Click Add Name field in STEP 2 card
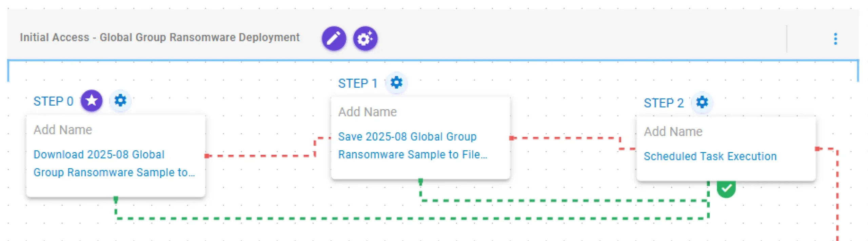Image resolution: width=868 pixels, height=241 pixels. click(x=673, y=132)
